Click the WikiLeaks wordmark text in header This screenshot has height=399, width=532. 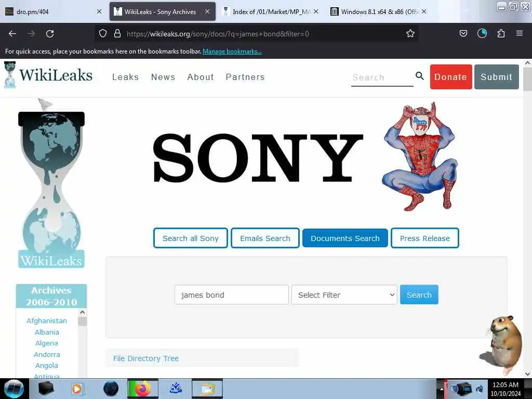click(x=56, y=75)
